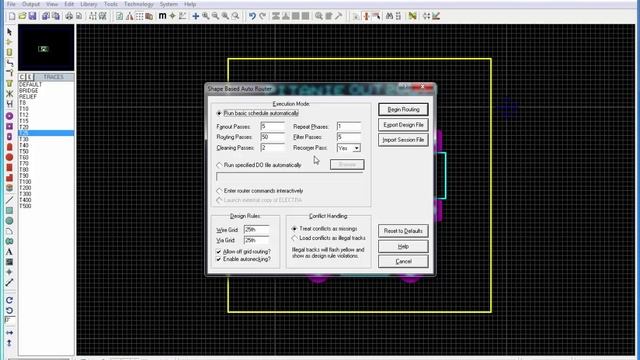Open the Recorner Pass dropdown
640x360 pixels.
(356, 148)
